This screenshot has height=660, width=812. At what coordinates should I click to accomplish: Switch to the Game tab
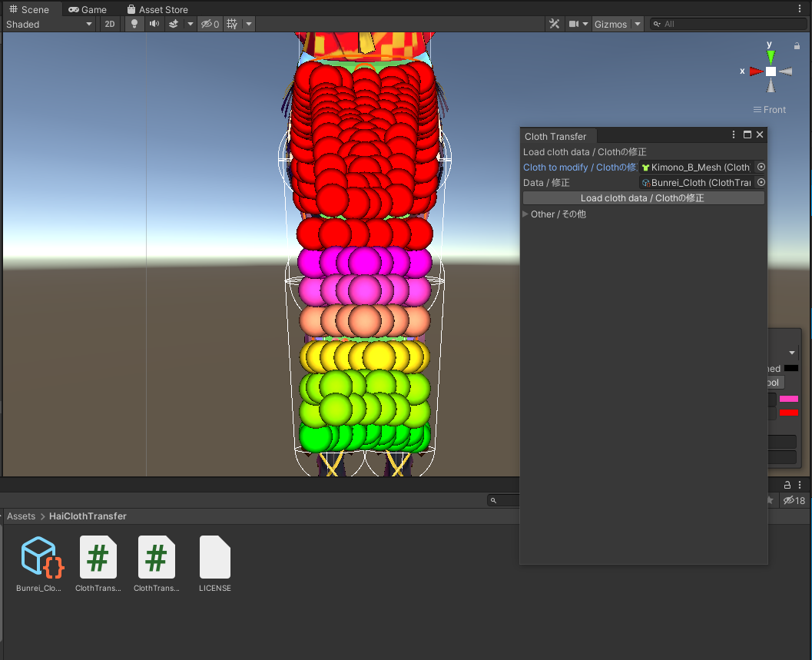coord(88,9)
